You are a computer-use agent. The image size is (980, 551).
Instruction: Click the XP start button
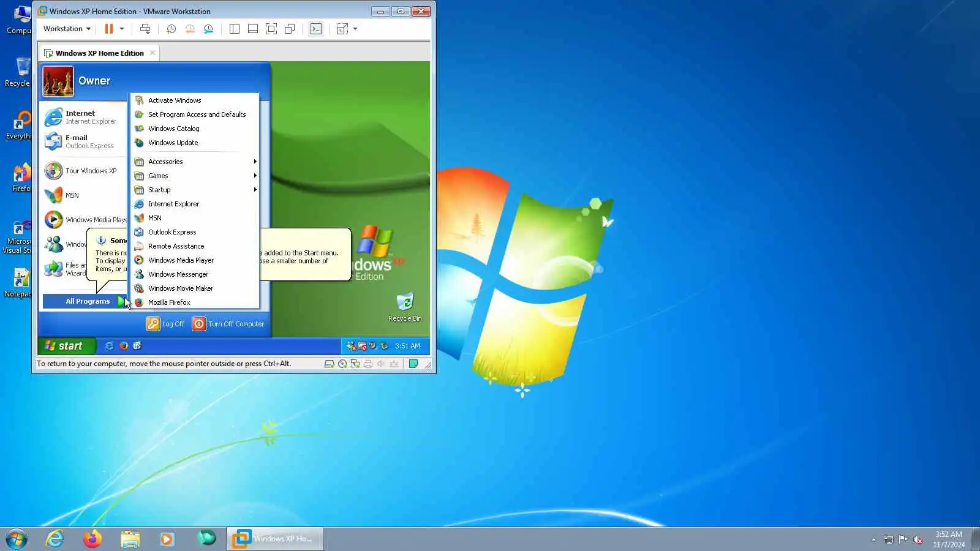point(67,346)
